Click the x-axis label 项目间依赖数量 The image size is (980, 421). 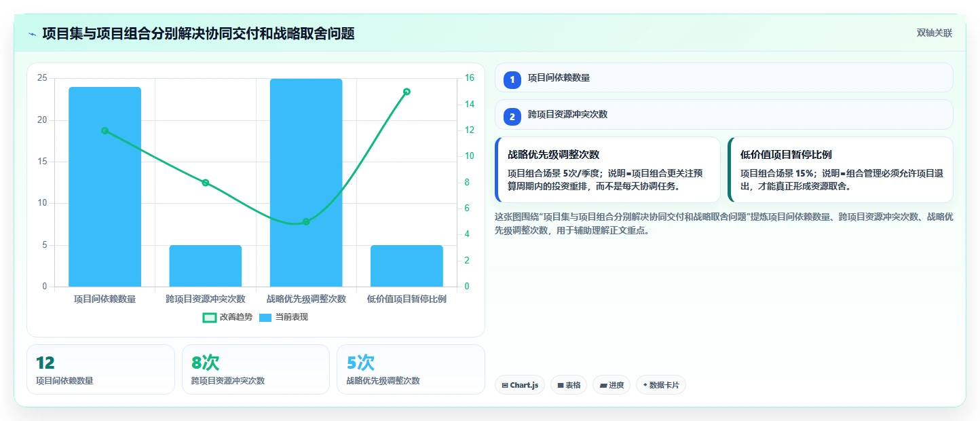click(105, 299)
